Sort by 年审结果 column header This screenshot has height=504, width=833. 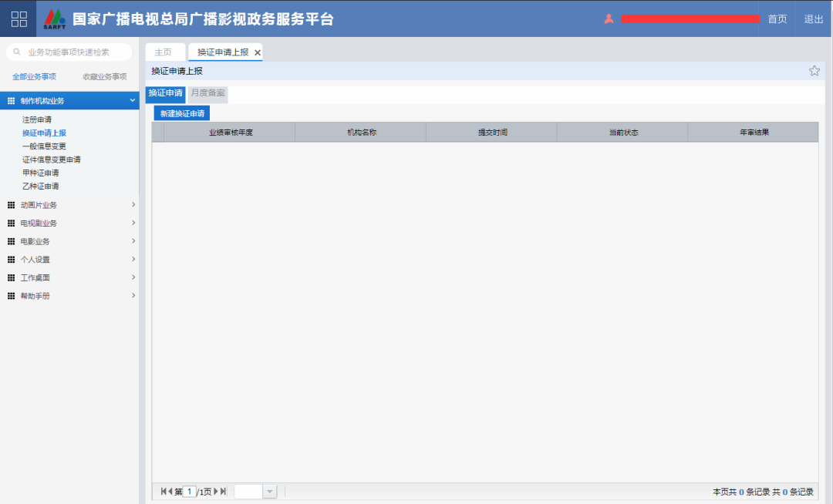[x=754, y=133]
